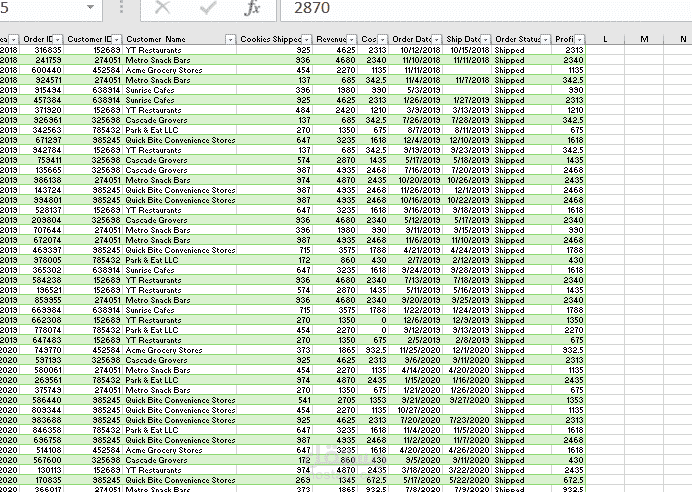Select Order ID cell 135665
692x492 pixels.
[x=42, y=170]
